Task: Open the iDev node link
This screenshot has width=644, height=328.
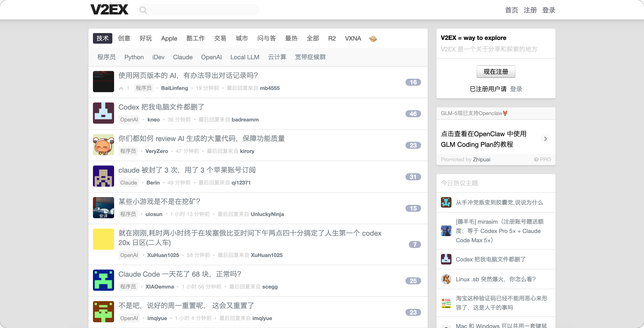Action: tap(159, 57)
